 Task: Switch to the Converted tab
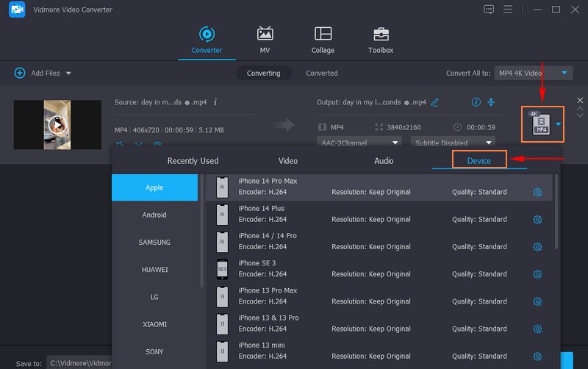click(x=322, y=73)
